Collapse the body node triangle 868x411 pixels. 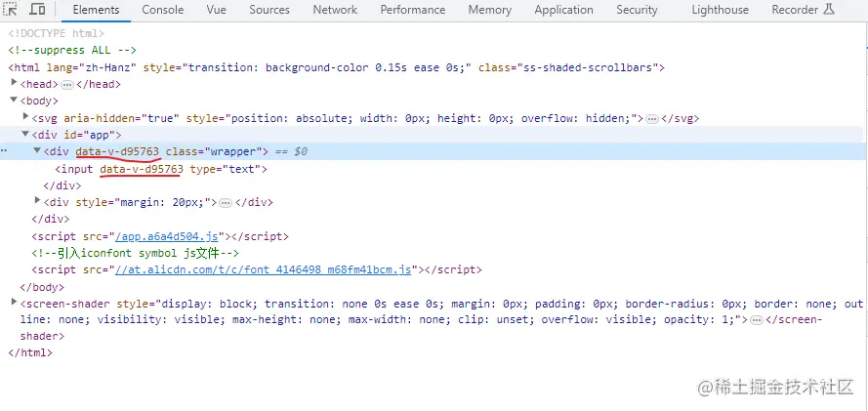[14, 101]
